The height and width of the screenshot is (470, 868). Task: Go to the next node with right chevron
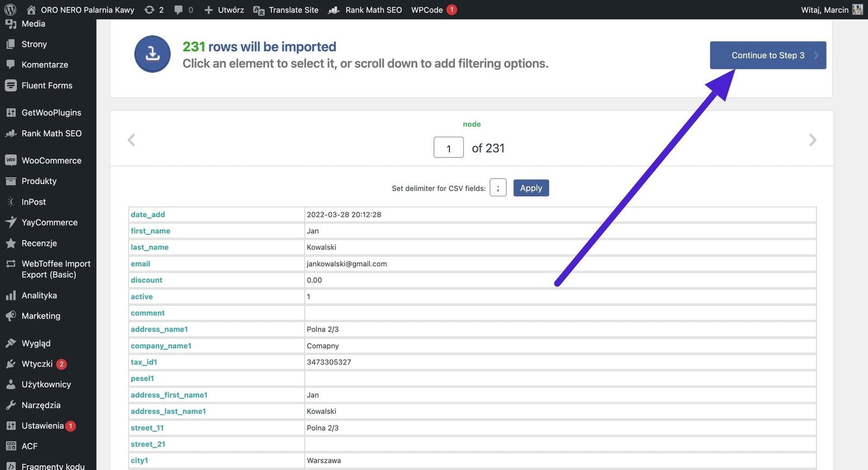pos(812,140)
